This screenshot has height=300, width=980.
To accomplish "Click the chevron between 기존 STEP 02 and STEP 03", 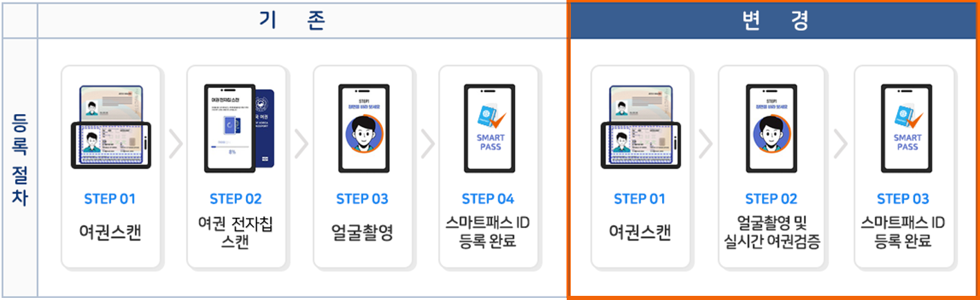I will click(x=301, y=144).
